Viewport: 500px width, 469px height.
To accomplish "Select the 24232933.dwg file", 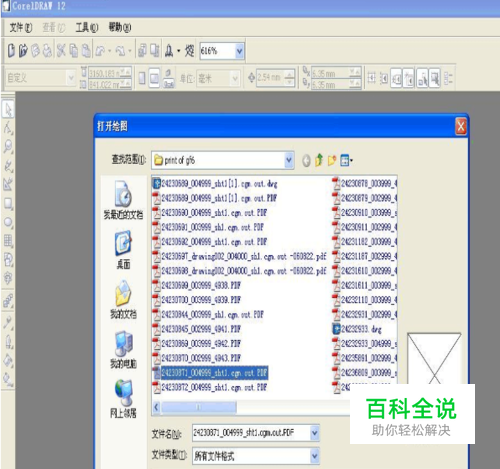I will point(357,329).
